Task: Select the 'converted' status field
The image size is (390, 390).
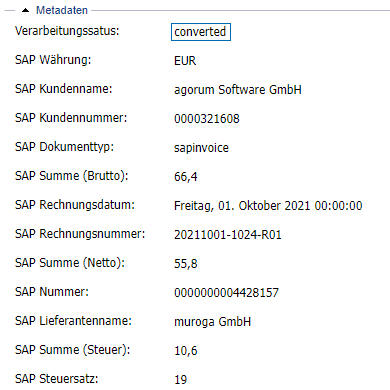Action: coord(201,32)
